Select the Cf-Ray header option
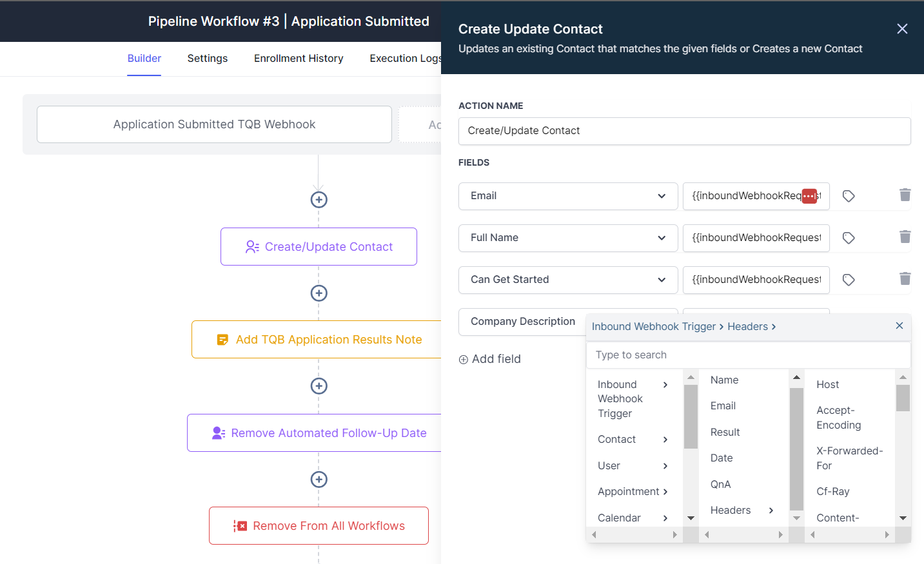The image size is (924, 564). click(x=833, y=492)
